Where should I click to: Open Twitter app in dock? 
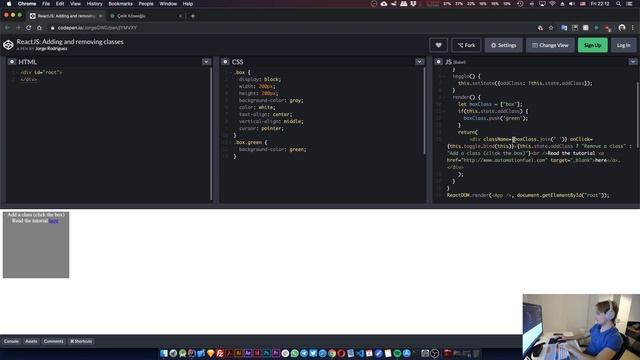313,353
